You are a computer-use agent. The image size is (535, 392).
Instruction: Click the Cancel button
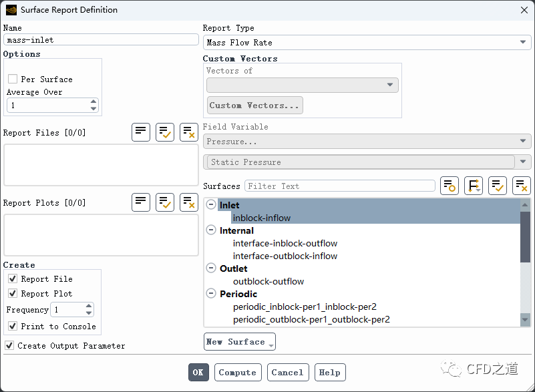[288, 372]
